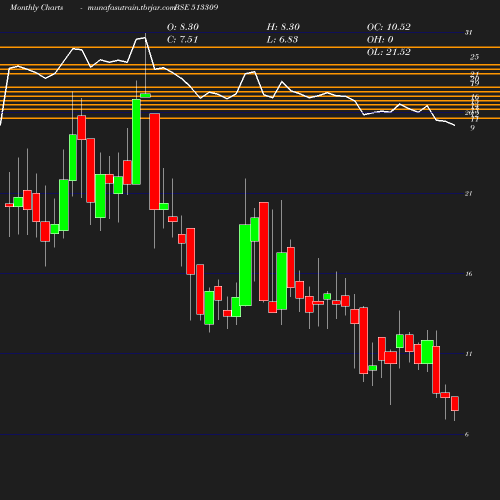Viewport: 500px width, 500px height.
Task: Click the price axis label 6
Action: click(467, 435)
